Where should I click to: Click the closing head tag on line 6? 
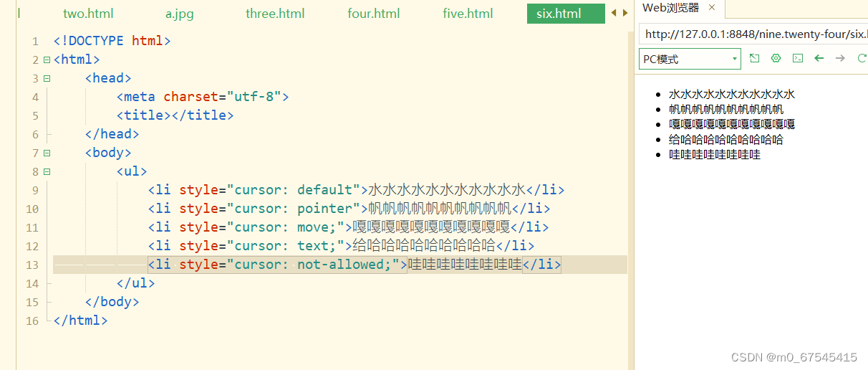pyautogui.click(x=112, y=134)
